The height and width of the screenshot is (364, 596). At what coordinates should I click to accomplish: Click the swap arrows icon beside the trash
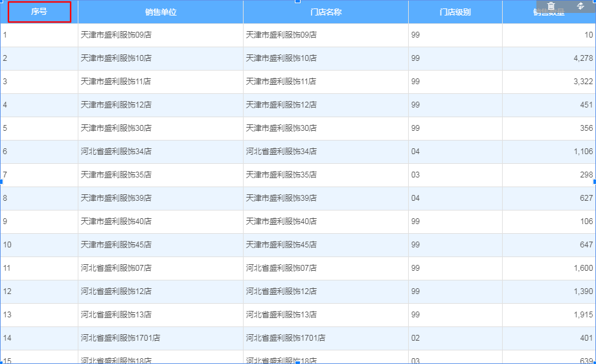click(x=580, y=6)
